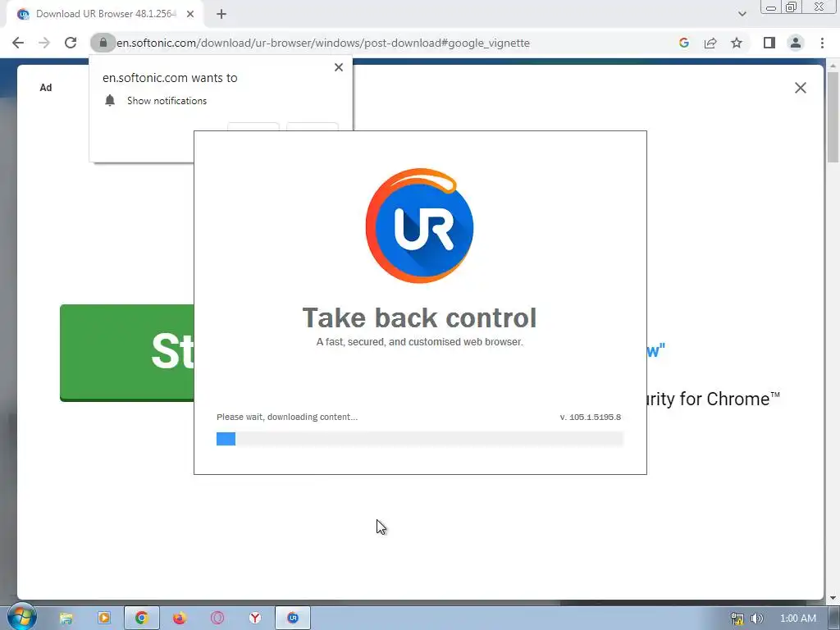Click the version v. 105.1.5195.8 text
This screenshot has width=840, height=630.
(x=591, y=417)
